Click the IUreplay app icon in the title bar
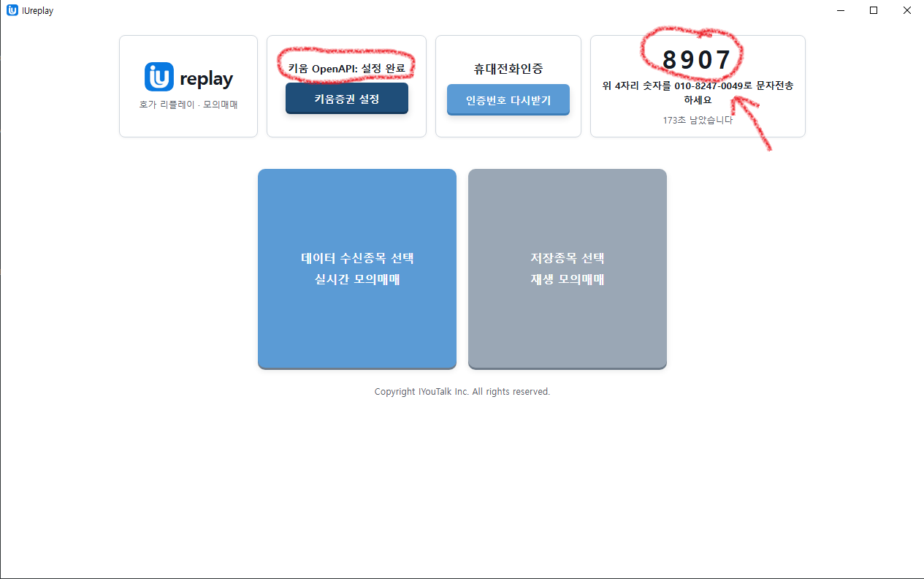This screenshot has height=579, width=924. pos(12,10)
